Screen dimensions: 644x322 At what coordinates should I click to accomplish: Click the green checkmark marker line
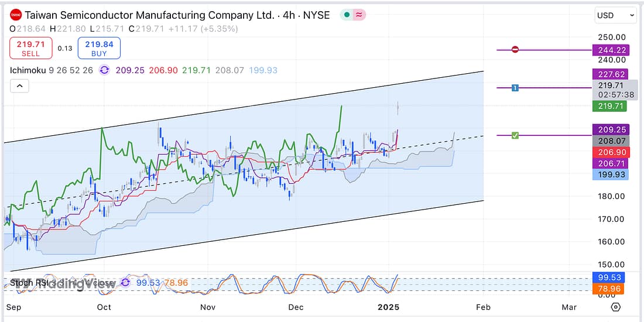pyautogui.click(x=515, y=135)
